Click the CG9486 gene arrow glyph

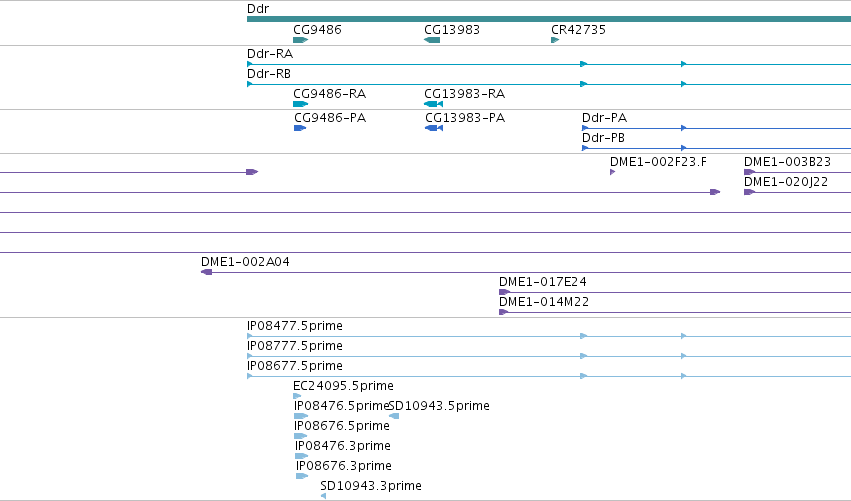tap(301, 40)
